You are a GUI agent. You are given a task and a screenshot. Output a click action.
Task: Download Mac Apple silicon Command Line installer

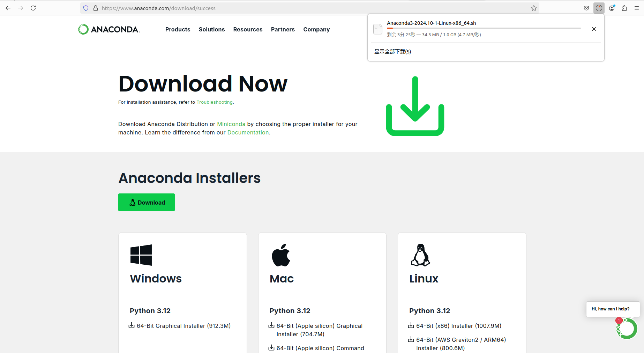(x=320, y=348)
